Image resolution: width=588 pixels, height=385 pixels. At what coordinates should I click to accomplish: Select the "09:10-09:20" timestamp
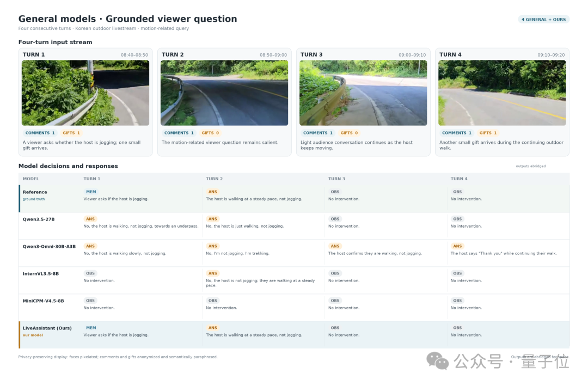[551, 55]
